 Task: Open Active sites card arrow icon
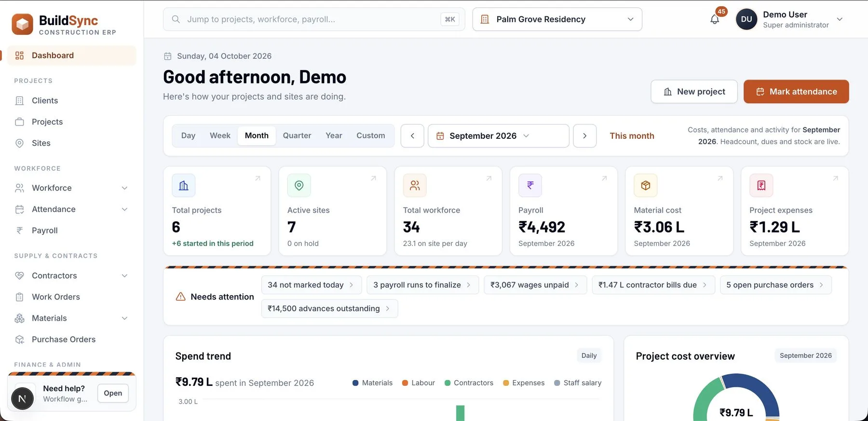(x=373, y=178)
